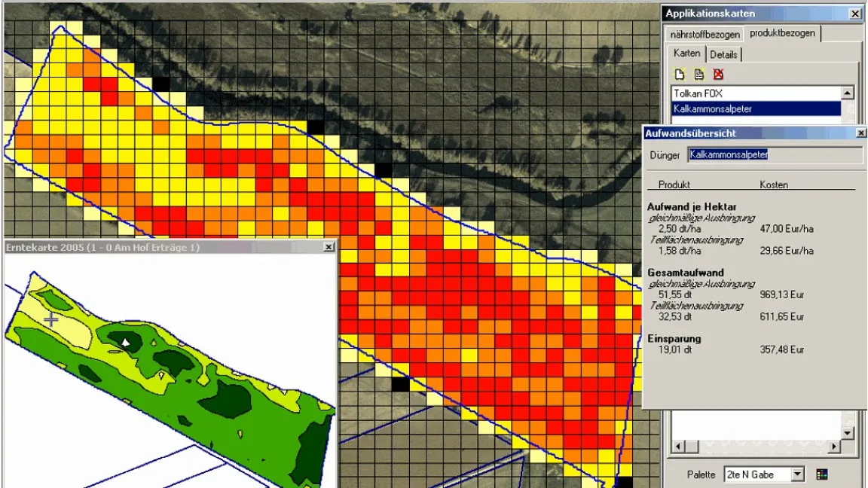Click the Aufwandsübersicht window title bar
The image size is (868, 488).
coord(716,133)
